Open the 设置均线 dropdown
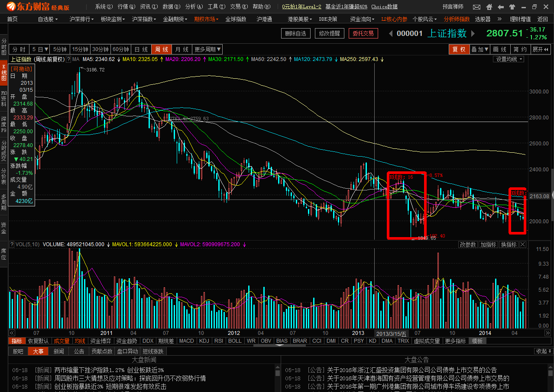 tap(509, 59)
